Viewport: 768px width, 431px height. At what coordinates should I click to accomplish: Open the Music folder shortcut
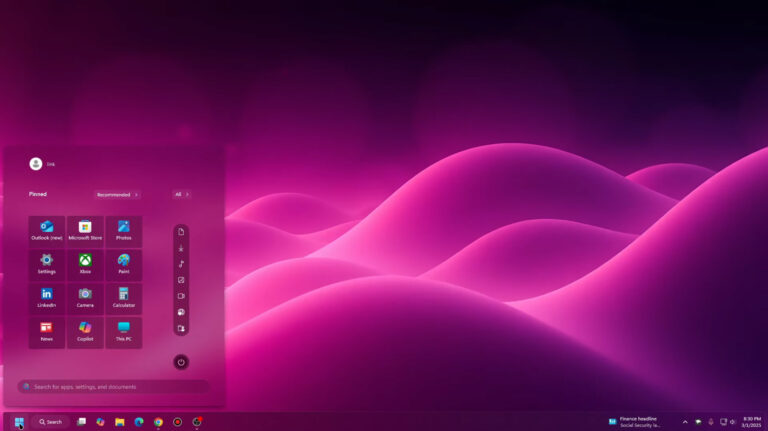click(x=181, y=264)
